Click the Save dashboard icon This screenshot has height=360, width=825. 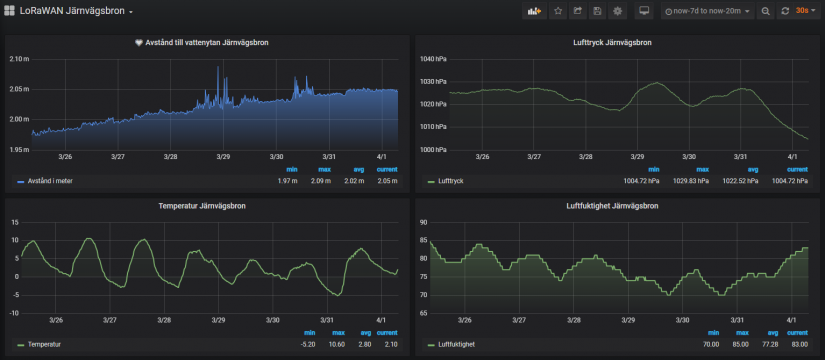click(x=597, y=11)
